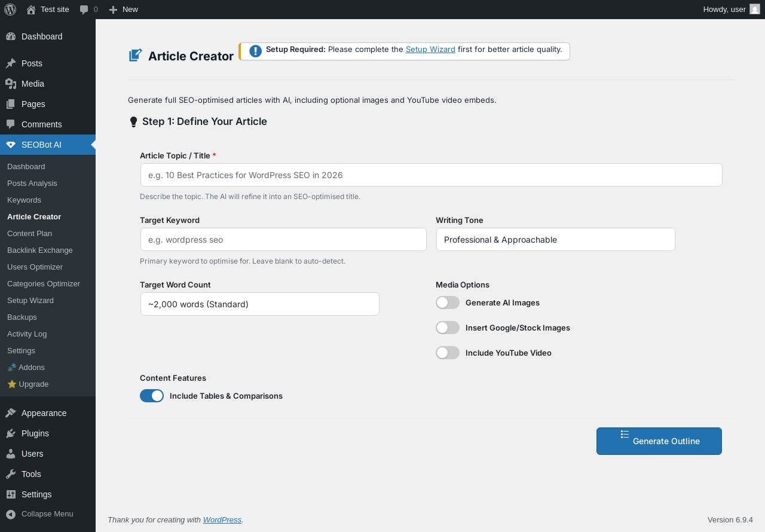
Task: Click the Tools wrench icon
Action: (11, 474)
